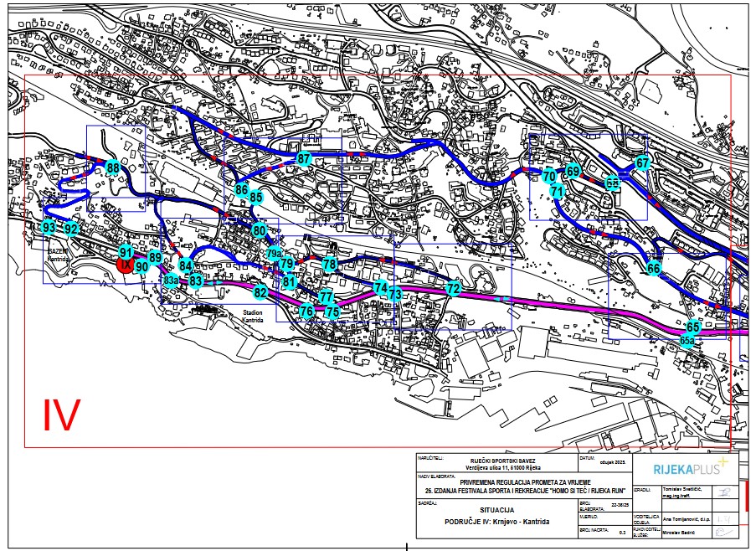This screenshot has height=551, width=756.
Task: Click the cyan marker numbered 86
Action: click(x=242, y=190)
